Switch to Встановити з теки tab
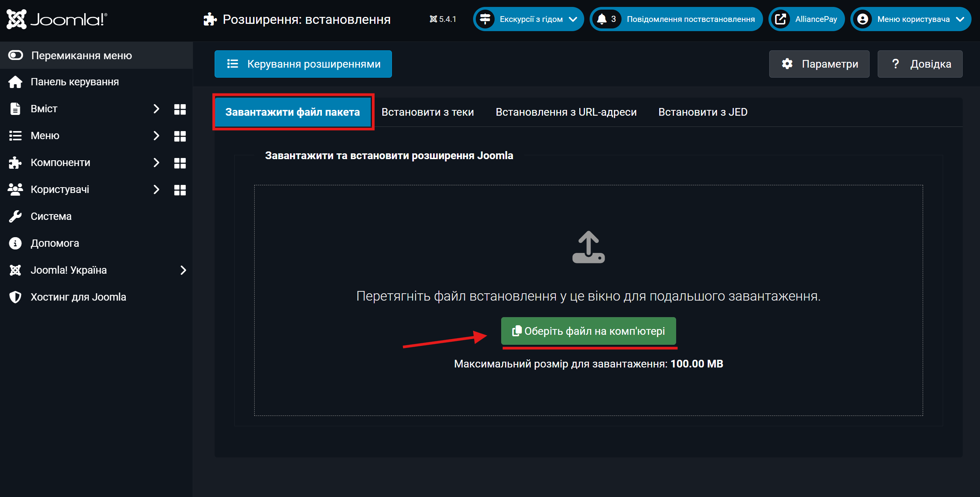 point(427,112)
